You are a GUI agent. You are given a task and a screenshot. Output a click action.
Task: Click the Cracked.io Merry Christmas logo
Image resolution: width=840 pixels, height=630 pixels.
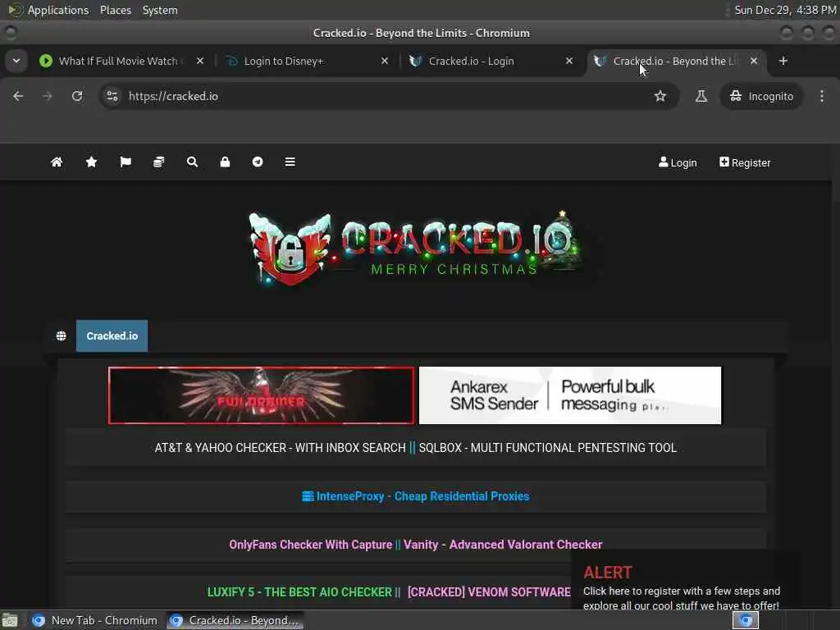(417, 248)
